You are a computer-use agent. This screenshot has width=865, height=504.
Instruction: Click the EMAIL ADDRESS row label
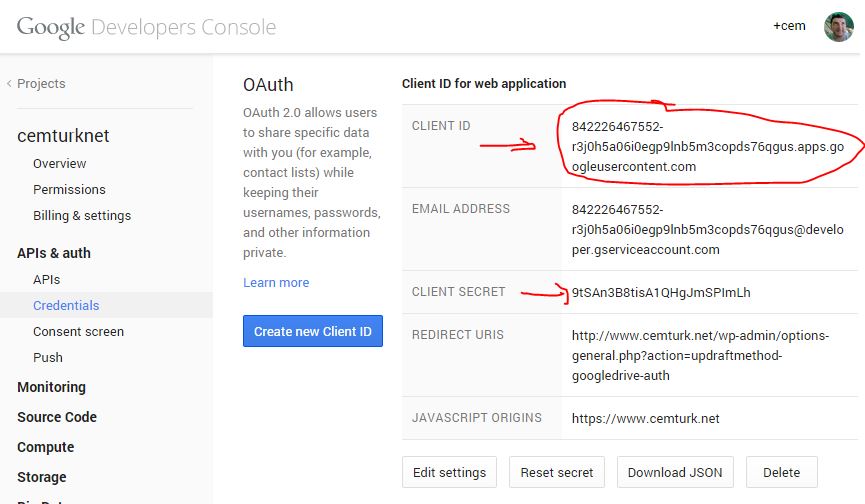coord(461,208)
